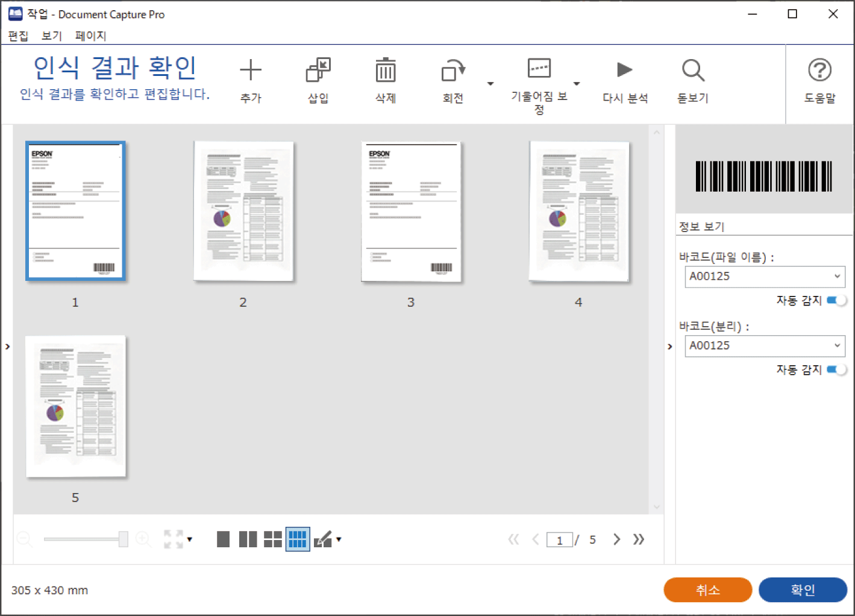The width and height of the screenshot is (855, 616).
Task: Click the orange 취소 button
Action: click(707, 589)
